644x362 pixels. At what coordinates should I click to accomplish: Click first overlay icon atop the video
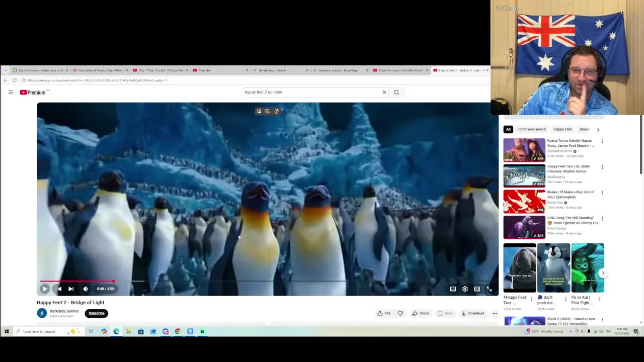tap(259, 112)
